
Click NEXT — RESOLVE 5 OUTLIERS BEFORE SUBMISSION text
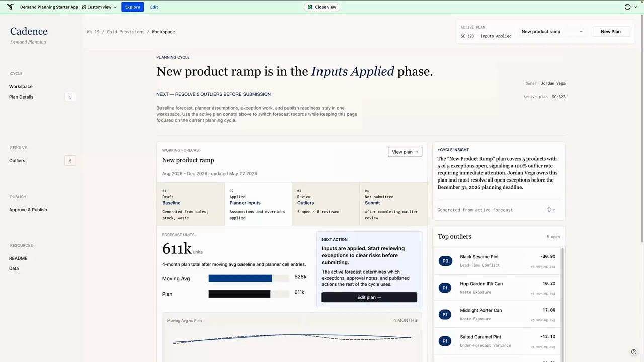[x=213, y=94]
